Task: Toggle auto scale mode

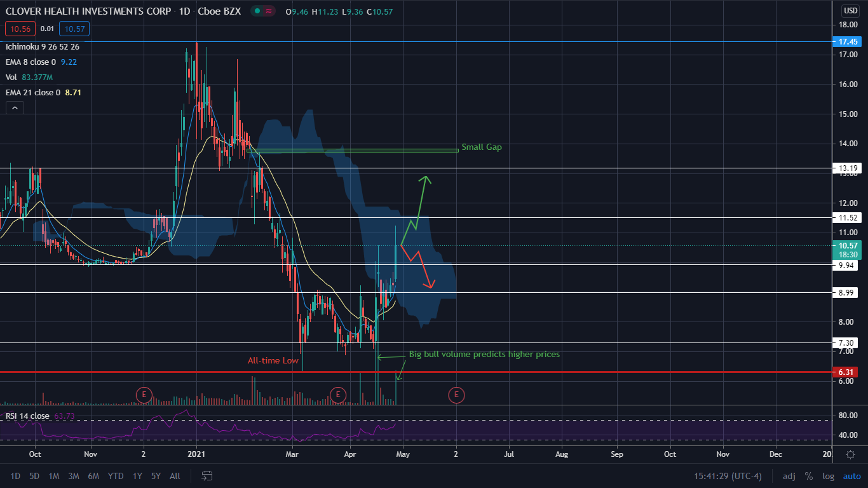Action: point(851,476)
